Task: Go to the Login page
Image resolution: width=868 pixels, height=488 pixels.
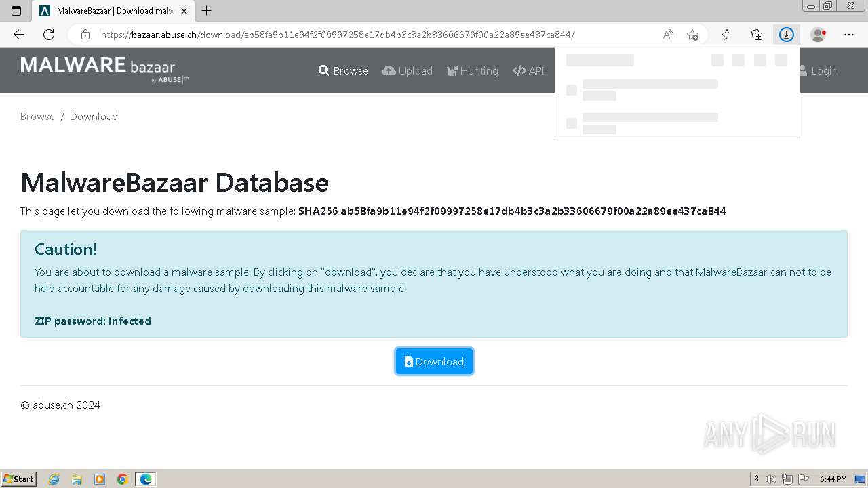Action: click(819, 70)
